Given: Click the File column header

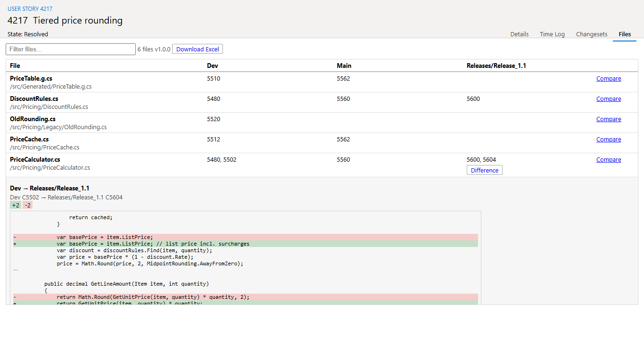Looking at the screenshot, I should (x=15, y=66).
